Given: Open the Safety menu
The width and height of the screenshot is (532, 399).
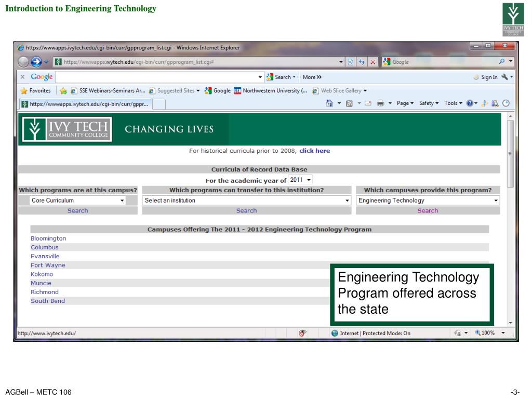Looking at the screenshot, I should [429, 103].
